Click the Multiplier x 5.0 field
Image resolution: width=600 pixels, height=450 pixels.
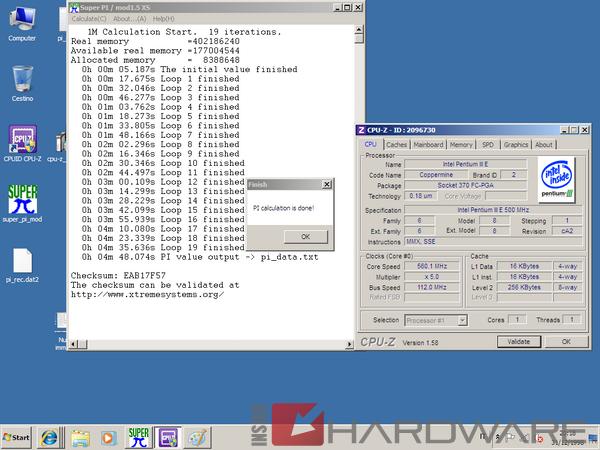coord(432,277)
